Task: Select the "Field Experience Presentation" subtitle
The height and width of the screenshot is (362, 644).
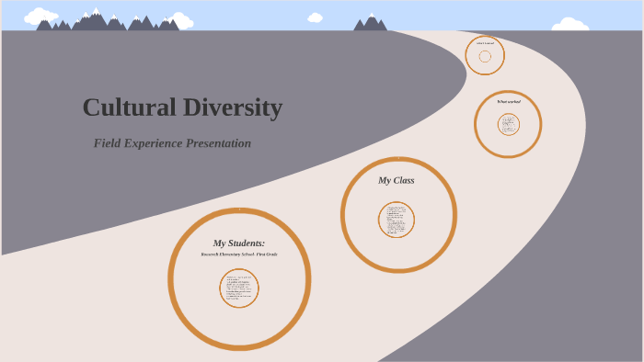Action: [172, 143]
